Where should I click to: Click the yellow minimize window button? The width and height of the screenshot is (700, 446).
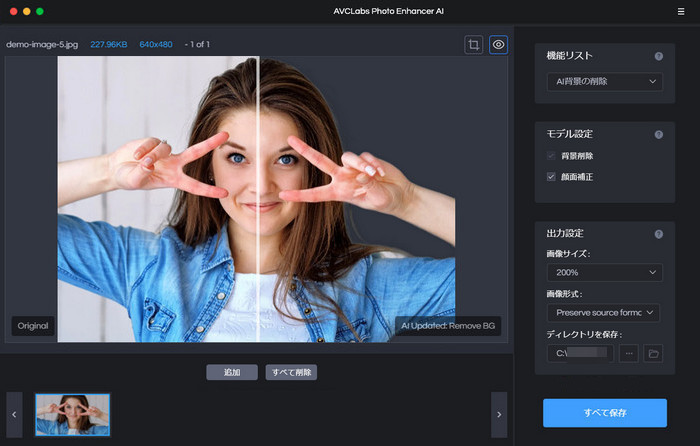(x=27, y=12)
